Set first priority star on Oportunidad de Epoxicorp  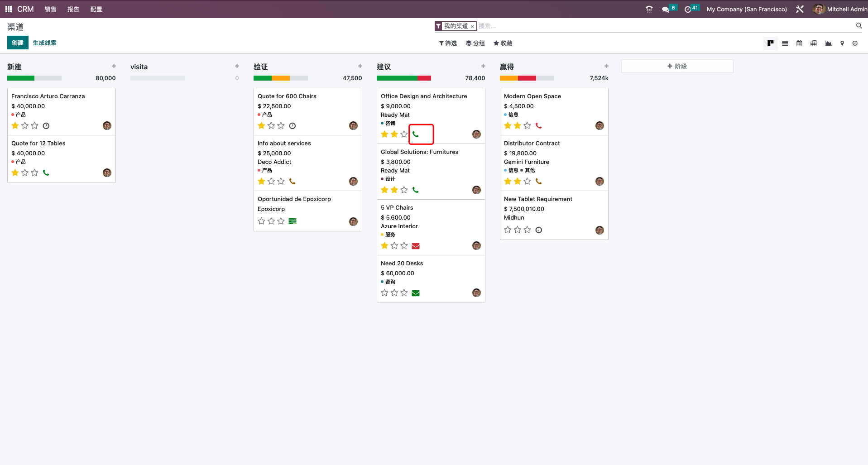coord(261,221)
